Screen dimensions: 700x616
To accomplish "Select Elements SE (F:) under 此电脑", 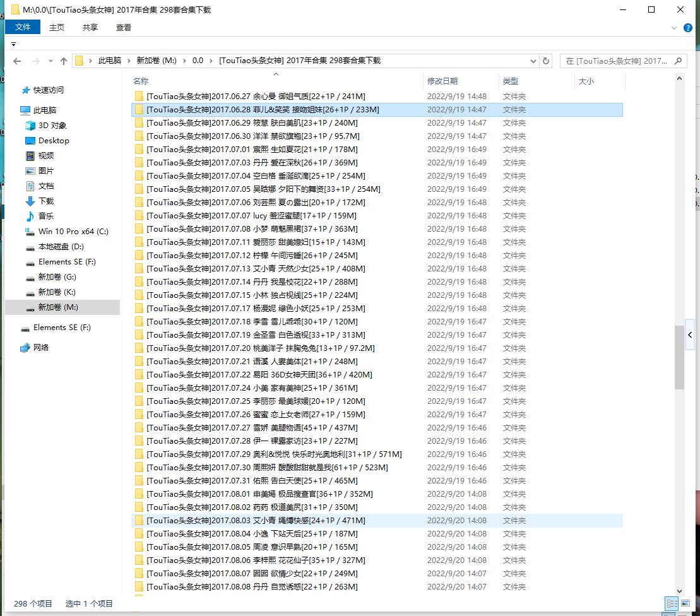I will coord(67,261).
